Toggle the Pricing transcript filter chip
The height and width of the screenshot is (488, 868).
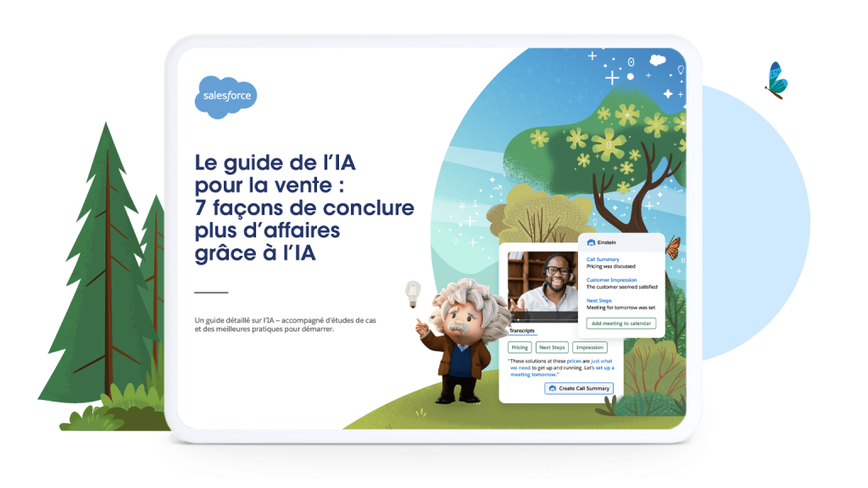520,347
